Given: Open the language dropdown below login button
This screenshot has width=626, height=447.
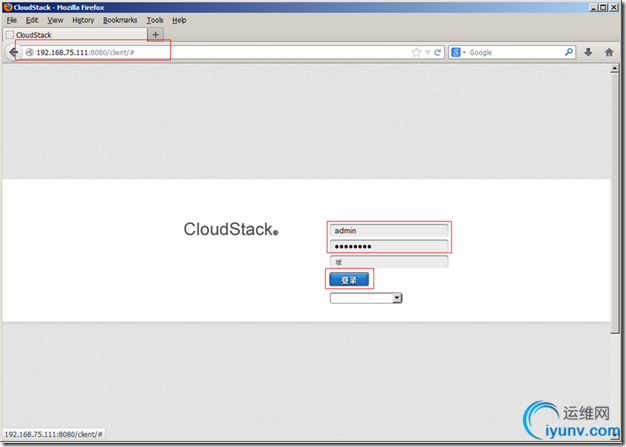Looking at the screenshot, I should pos(366,298).
